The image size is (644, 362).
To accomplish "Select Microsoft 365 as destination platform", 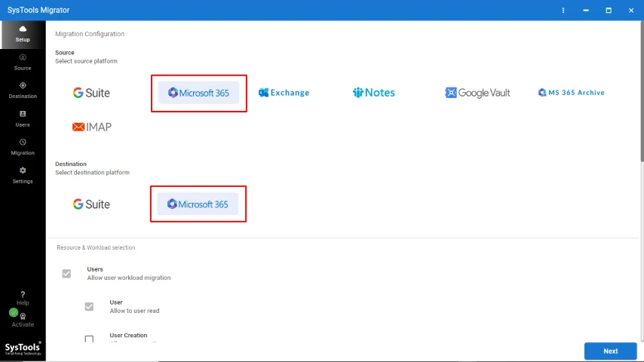I will 198,204.
